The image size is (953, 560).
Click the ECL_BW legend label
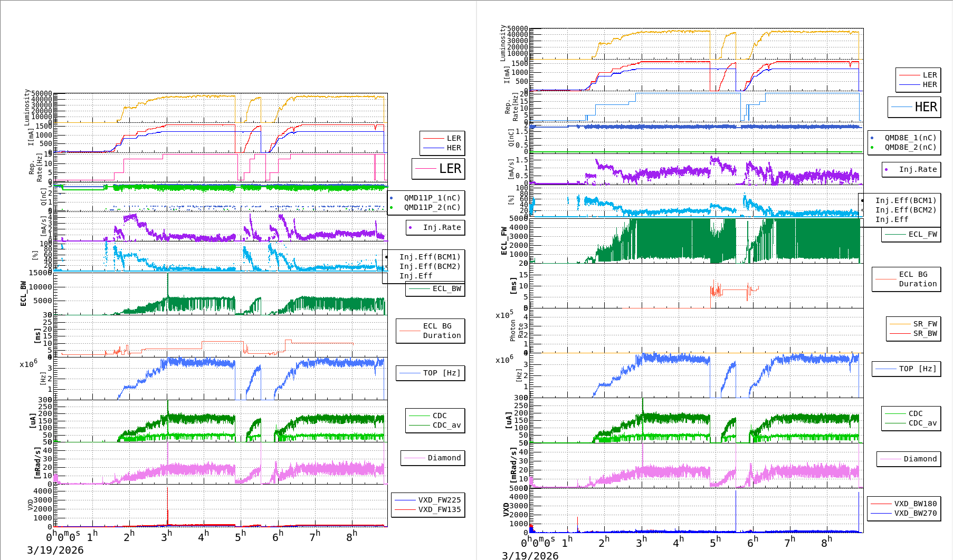[x=446, y=288]
